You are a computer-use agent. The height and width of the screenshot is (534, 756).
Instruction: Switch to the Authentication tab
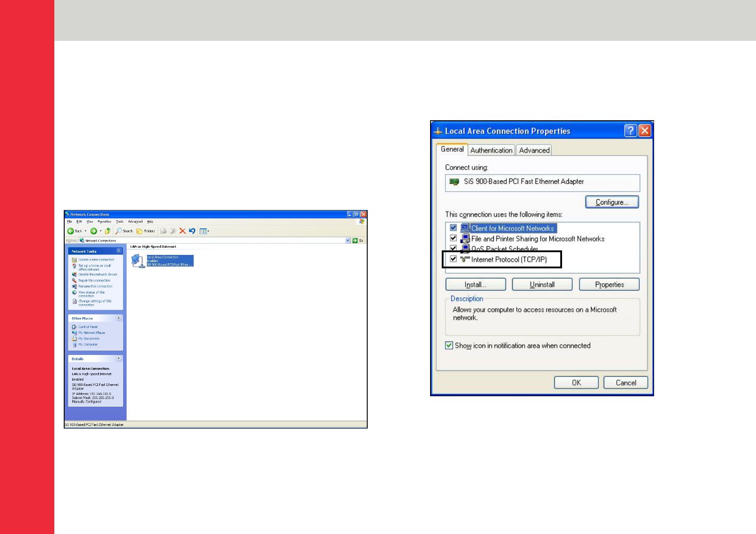(492, 150)
